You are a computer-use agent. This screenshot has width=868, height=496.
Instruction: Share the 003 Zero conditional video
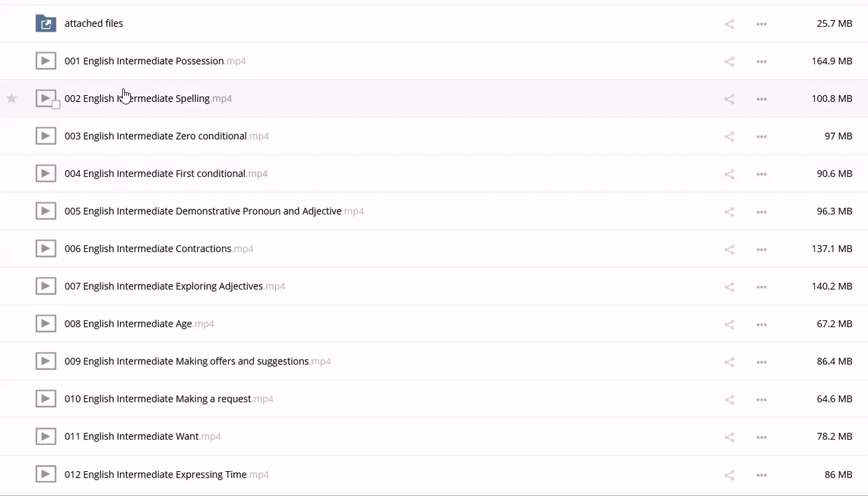click(x=729, y=136)
